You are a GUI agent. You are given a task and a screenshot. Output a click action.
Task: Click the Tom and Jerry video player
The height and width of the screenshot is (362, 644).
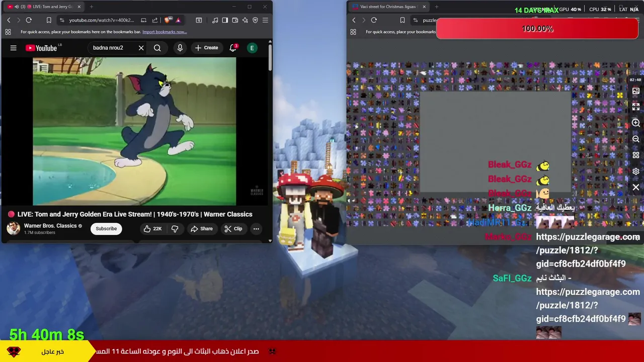pos(134,131)
